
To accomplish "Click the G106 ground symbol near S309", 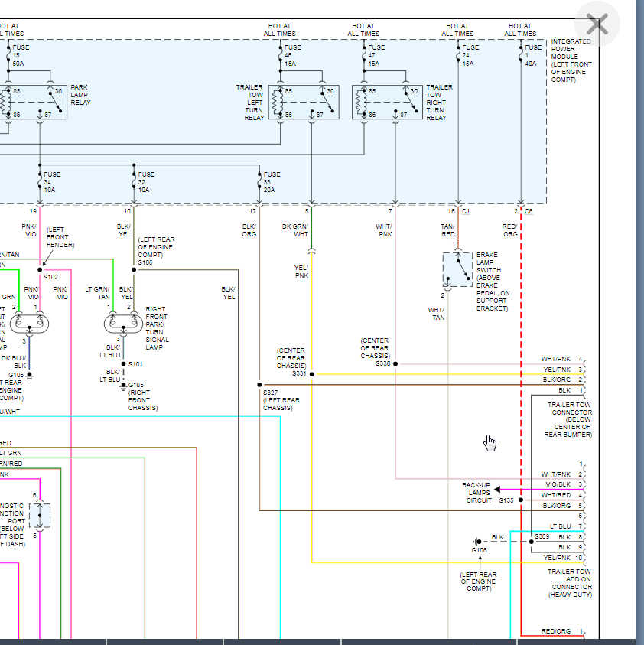I will 477,542.
